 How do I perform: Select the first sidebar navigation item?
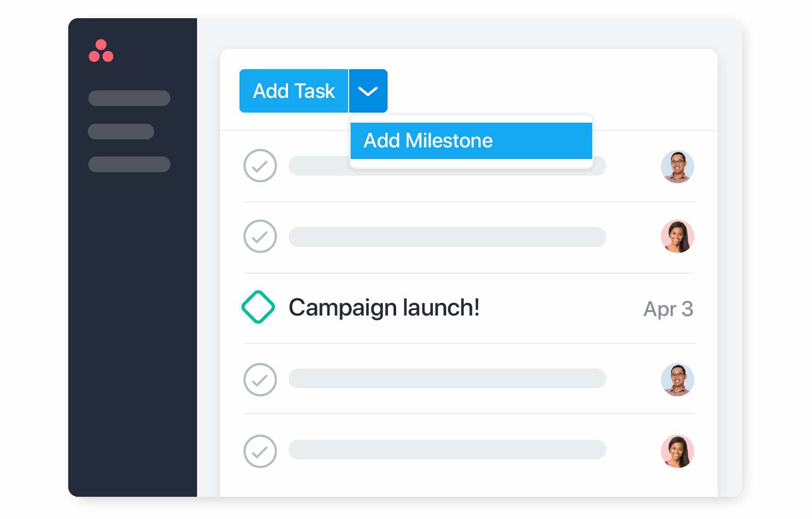[129, 98]
